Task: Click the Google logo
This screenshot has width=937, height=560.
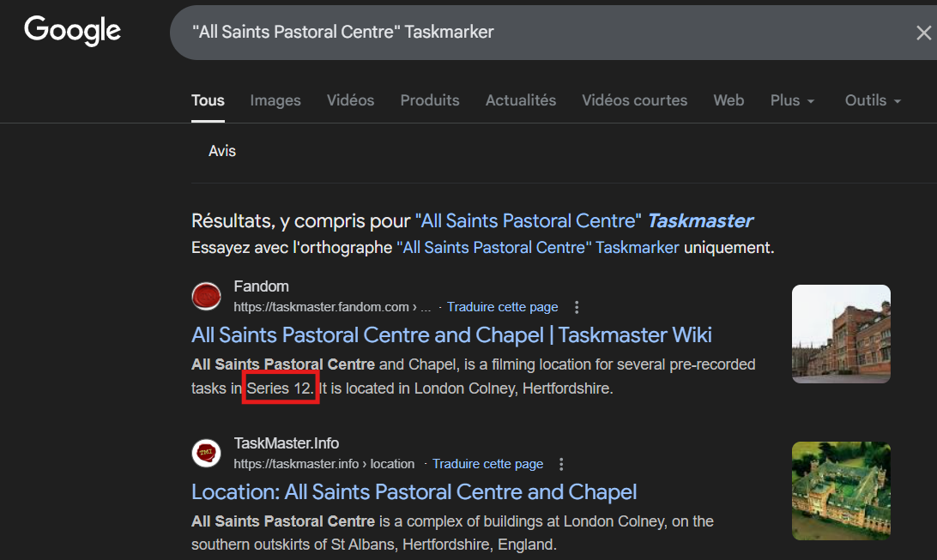Action: point(73,31)
